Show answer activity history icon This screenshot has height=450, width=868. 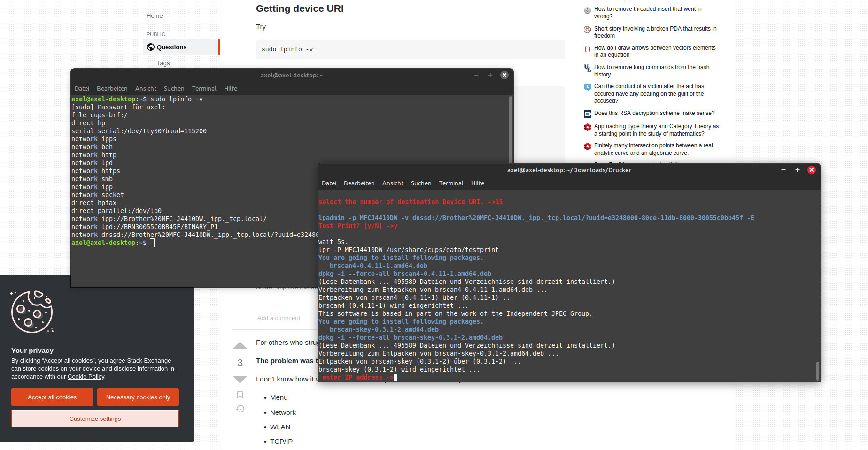(240, 409)
